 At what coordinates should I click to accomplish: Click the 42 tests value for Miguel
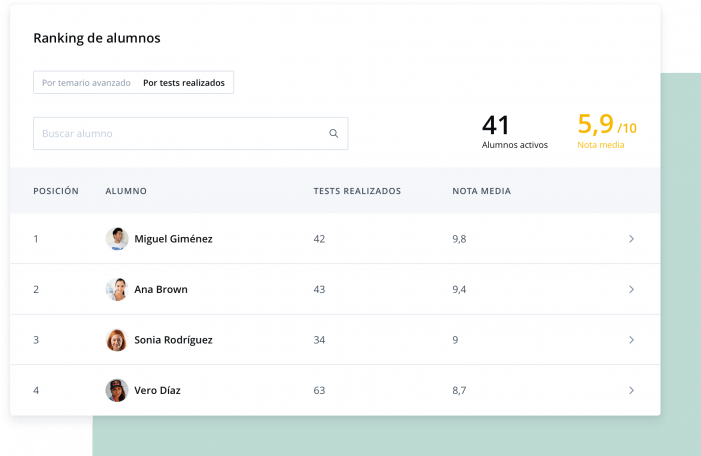(319, 239)
